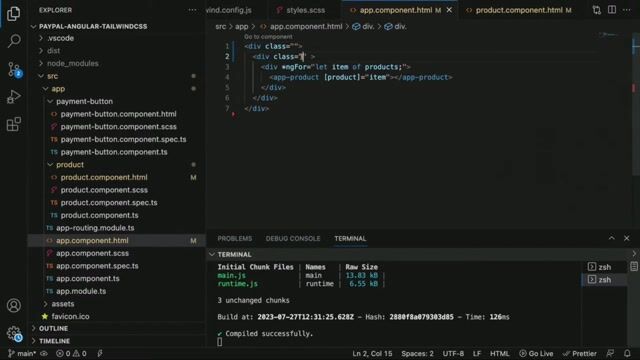Image resolution: width=640 pixels, height=360 pixels.
Task: Open the Search view icon
Action: 14,41
